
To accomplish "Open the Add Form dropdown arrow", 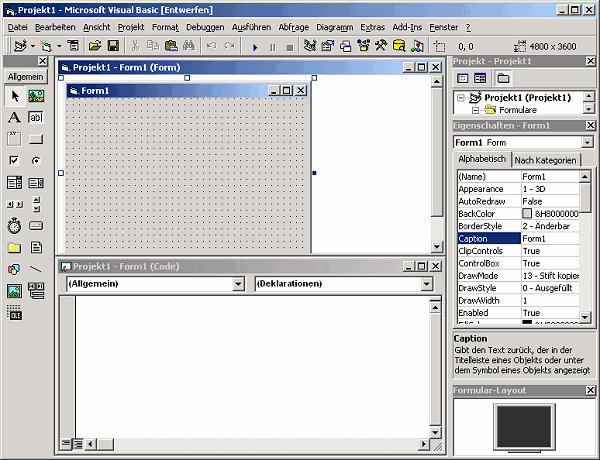I will [x=59, y=46].
